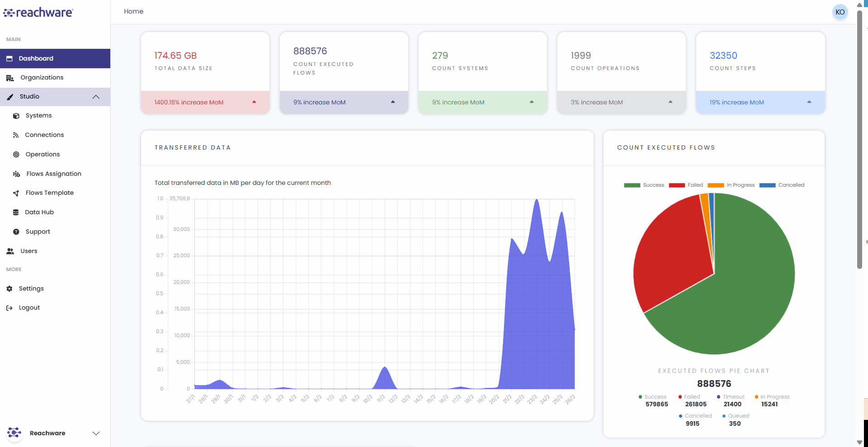868x447 pixels.
Task: Click the Organizations building icon
Action: [x=10, y=78]
